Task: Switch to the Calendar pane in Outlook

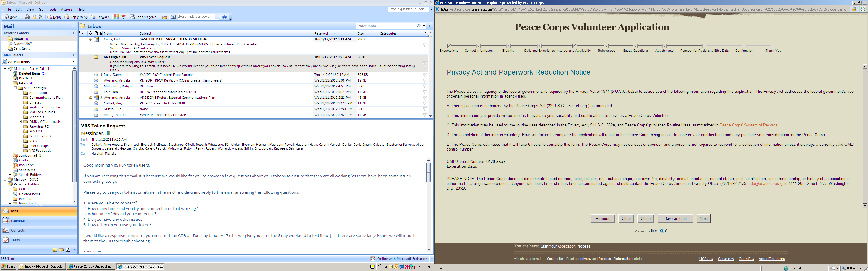Action: 39,221
